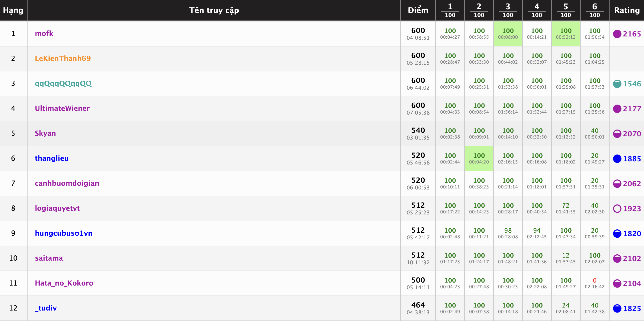
Task: Click logiaquyetvt's hollow rating circle icon
Action: (617, 208)
